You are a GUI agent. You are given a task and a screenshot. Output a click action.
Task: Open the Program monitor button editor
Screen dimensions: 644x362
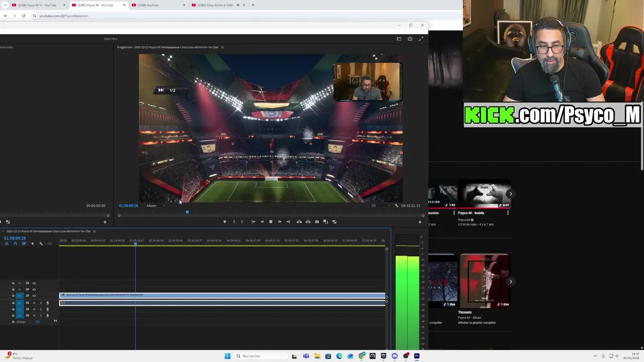click(420, 222)
